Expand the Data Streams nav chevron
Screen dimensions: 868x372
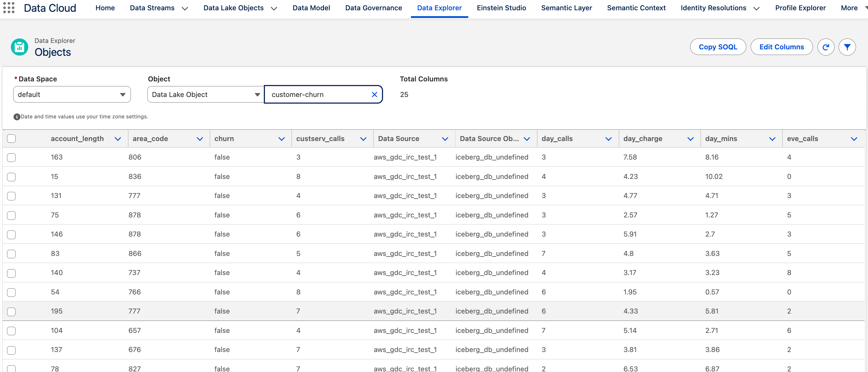185,9
